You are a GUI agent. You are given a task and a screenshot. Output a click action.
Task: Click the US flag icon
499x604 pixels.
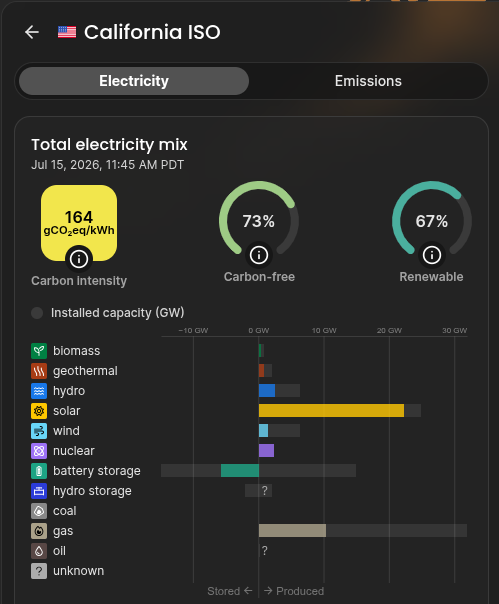pyautogui.click(x=67, y=32)
